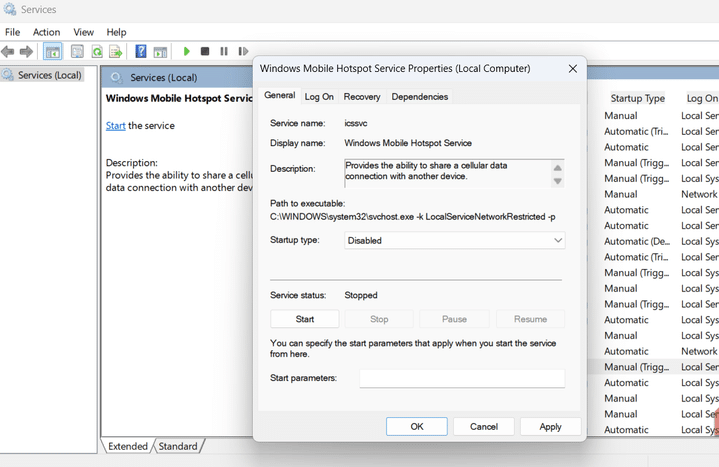Click the Forward arrow toolbar icon
This screenshot has height=467, width=719.
coord(26,51)
